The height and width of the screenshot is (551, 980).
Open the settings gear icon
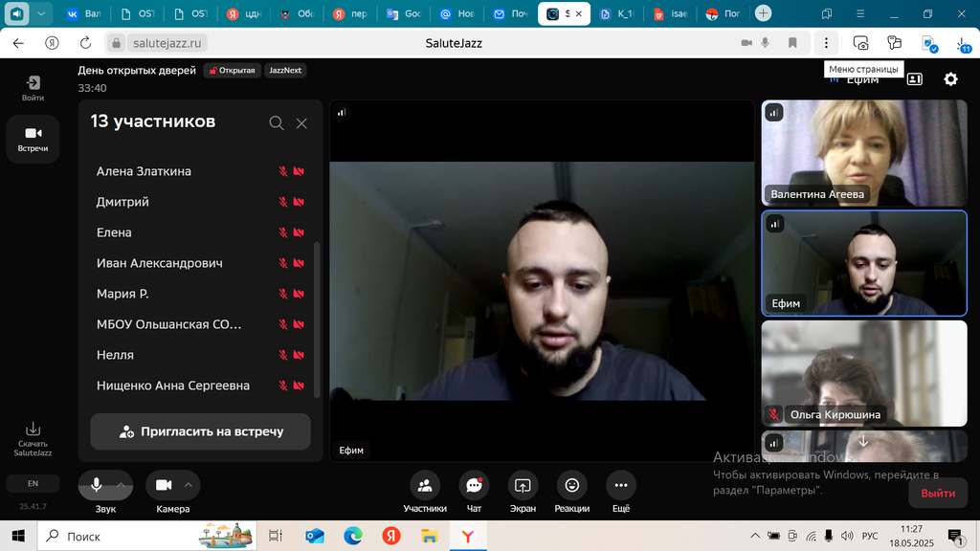pyautogui.click(x=950, y=79)
